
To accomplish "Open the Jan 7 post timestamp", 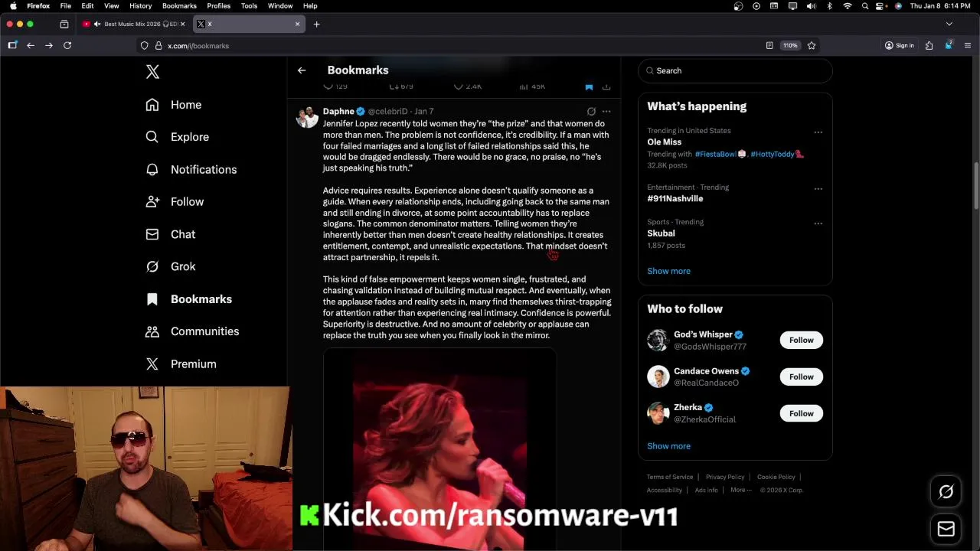I will click(424, 112).
